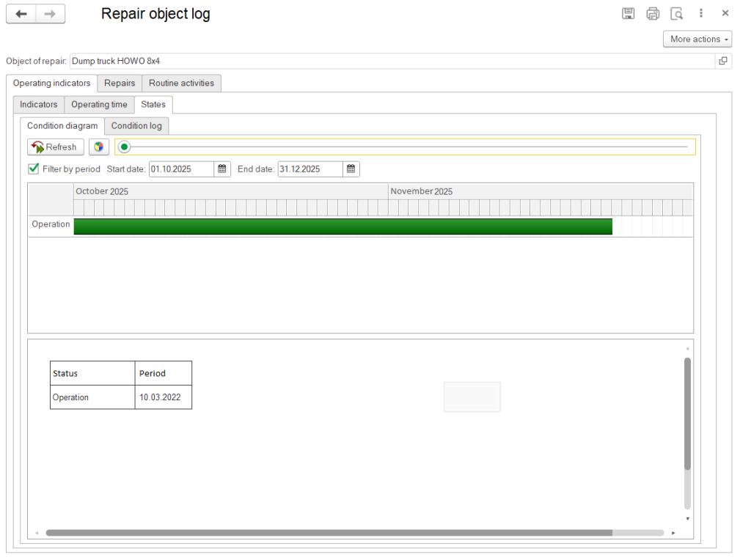Click the Refresh button
The height and width of the screenshot is (560, 751).
point(56,147)
